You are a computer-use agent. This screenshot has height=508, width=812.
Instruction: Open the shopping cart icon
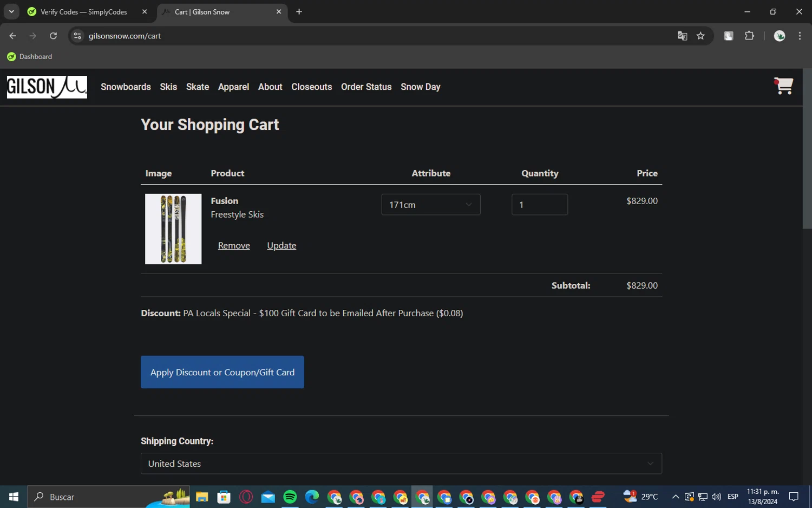point(783,86)
